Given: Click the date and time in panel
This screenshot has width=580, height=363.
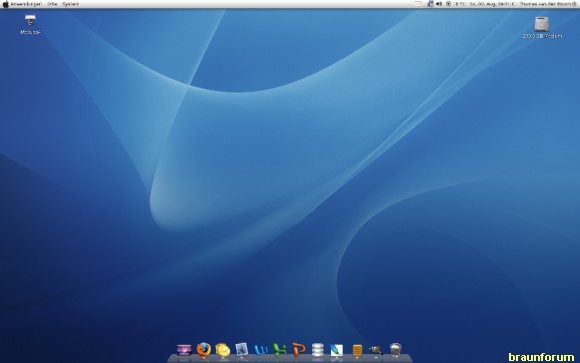Looking at the screenshot, I should pos(492,4).
